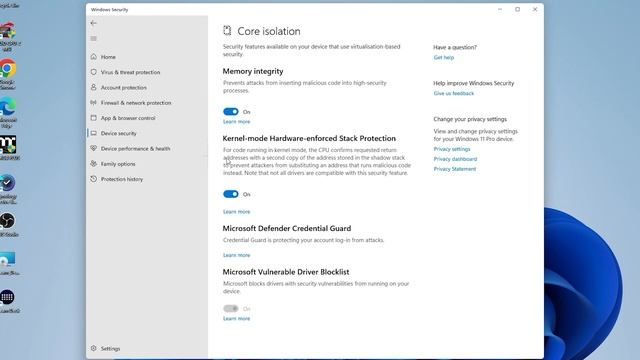
Task: Click the Firewall & network protection icon
Action: point(93,102)
